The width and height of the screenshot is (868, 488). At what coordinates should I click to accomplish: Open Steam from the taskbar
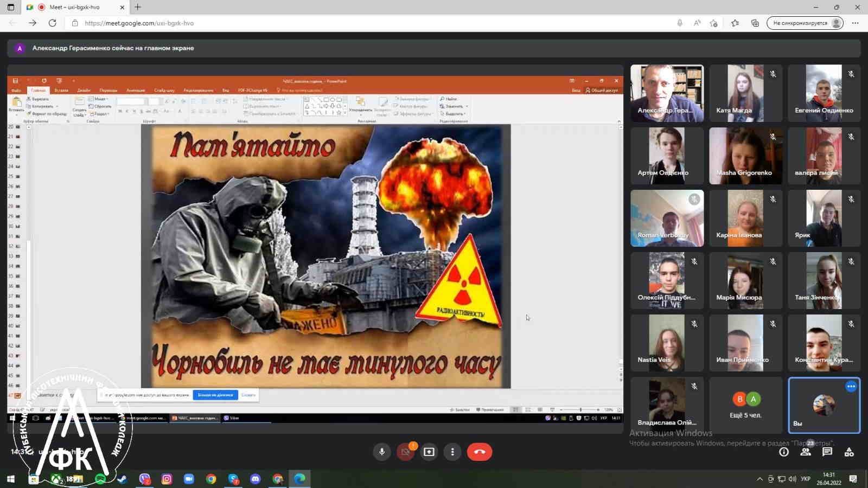coord(122,479)
